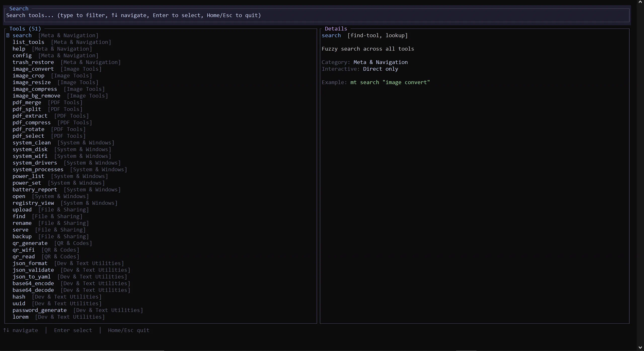
Task: Select the pdf_merge tool
Action: pos(161,103)
